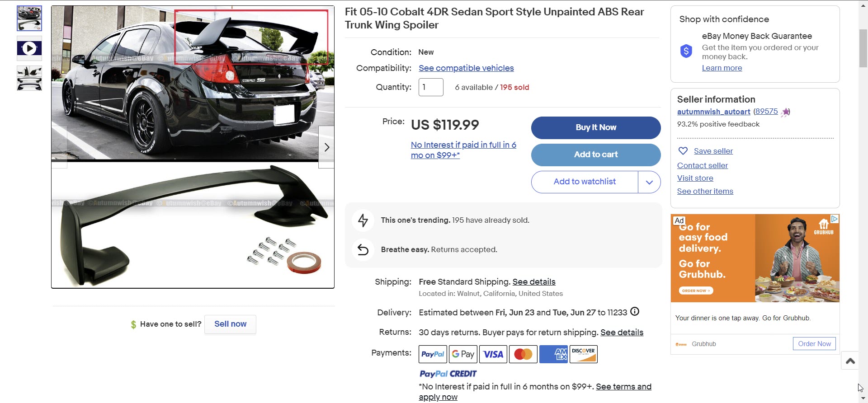Play the product video thumbnail
Screen dimensions: 868x403
click(29, 48)
